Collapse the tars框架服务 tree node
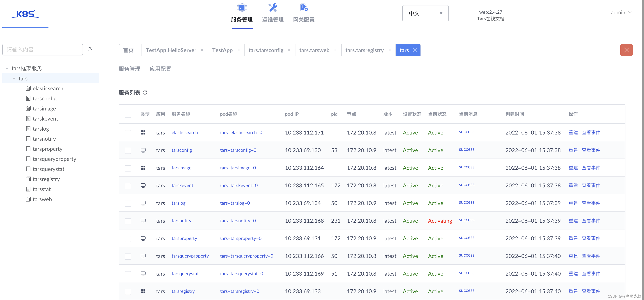Image resolution: width=644 pixels, height=300 pixels. tap(7, 68)
